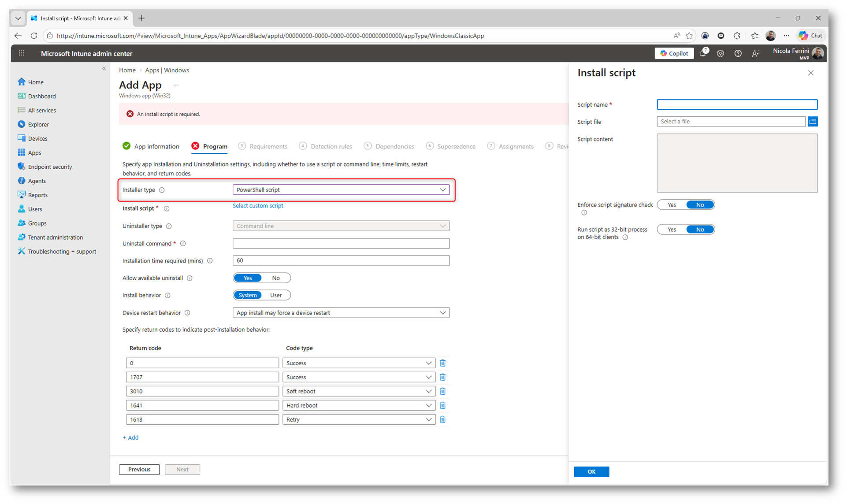Open Tenant administration from sidebar
847x504 pixels.
coord(55,237)
